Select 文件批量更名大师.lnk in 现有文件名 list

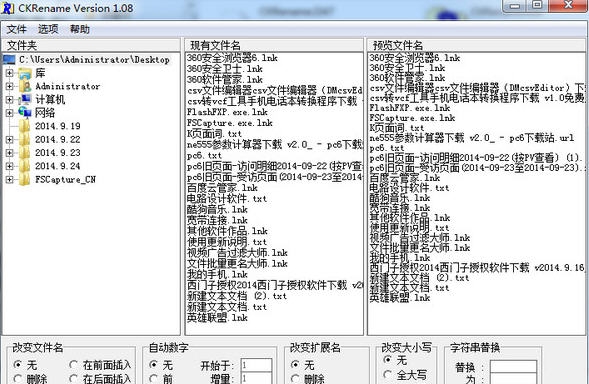coord(237,263)
